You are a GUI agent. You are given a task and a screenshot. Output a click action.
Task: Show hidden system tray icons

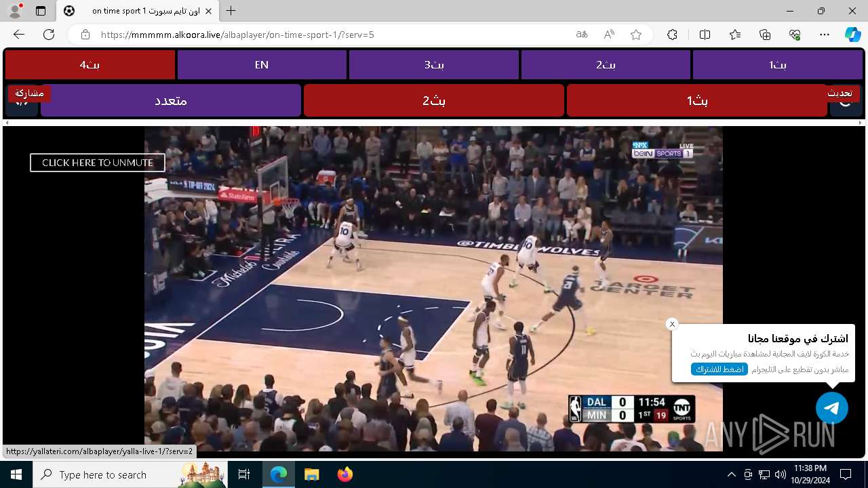click(x=731, y=474)
